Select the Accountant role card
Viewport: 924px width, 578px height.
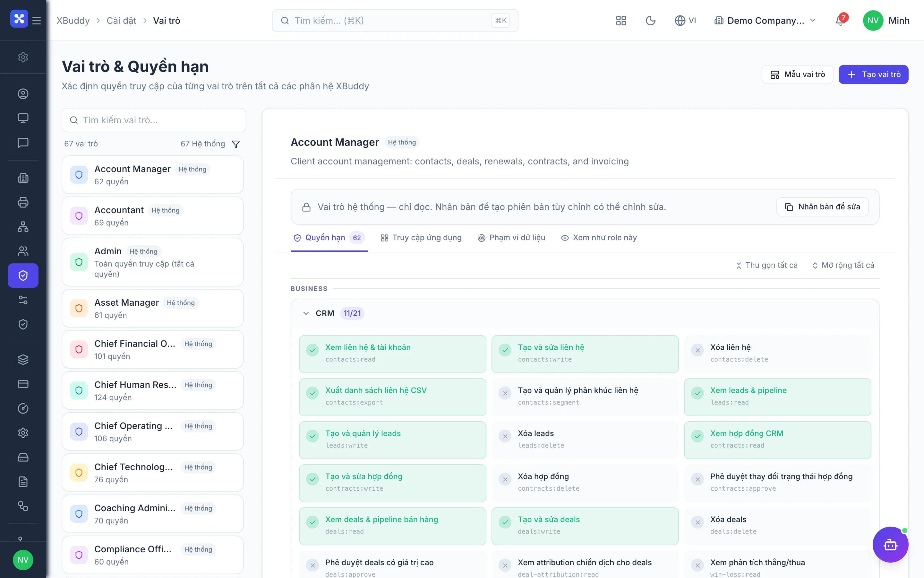pos(153,216)
